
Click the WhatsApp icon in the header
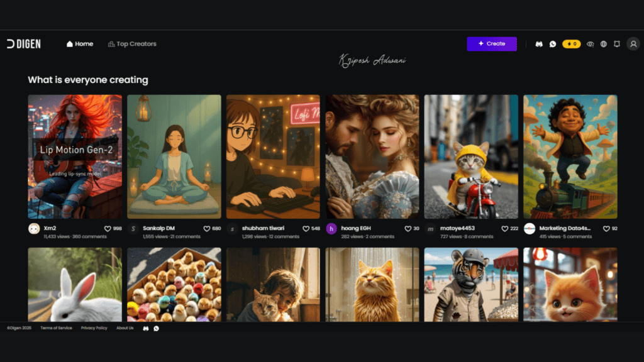click(x=553, y=44)
